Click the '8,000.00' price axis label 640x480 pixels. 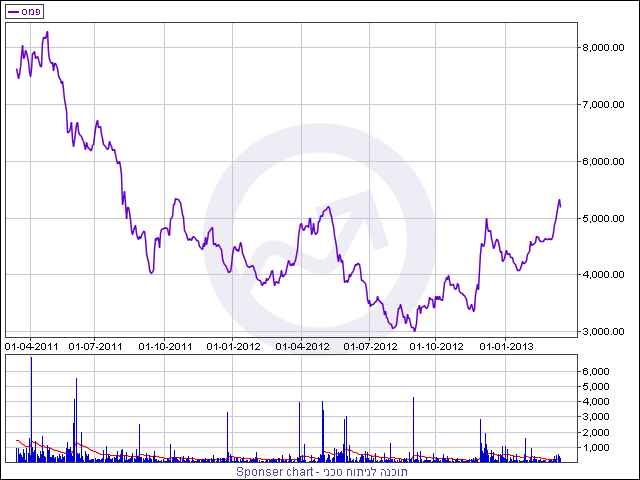tap(603, 48)
